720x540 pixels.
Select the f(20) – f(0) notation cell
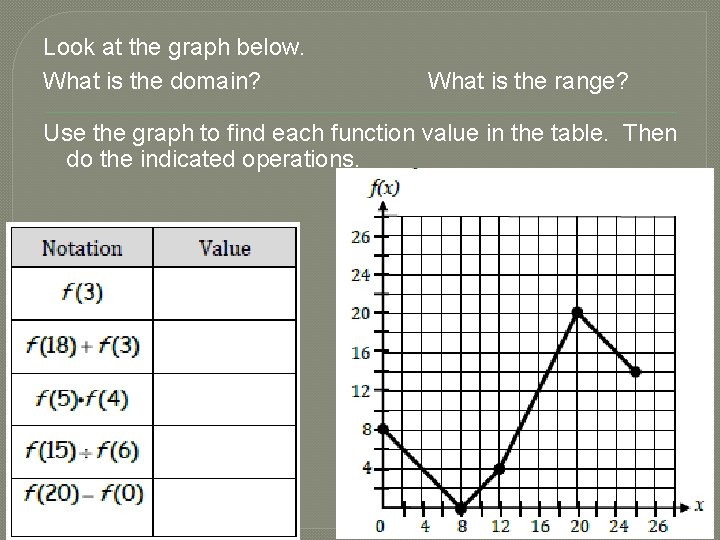coord(82,493)
